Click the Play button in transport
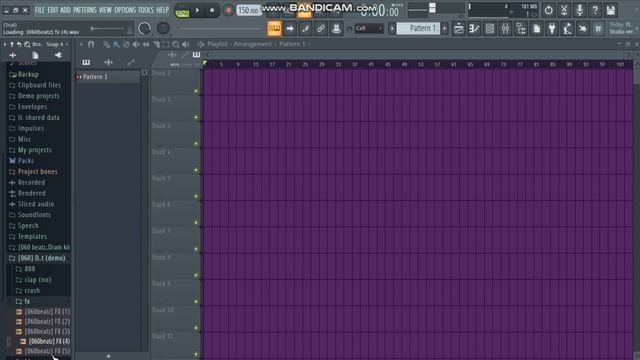The width and height of the screenshot is (640, 360). 197,10
